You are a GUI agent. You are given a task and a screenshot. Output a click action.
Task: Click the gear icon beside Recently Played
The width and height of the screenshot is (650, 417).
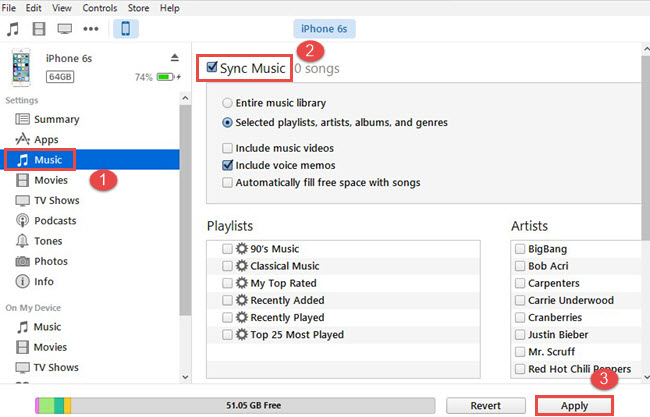click(x=242, y=318)
